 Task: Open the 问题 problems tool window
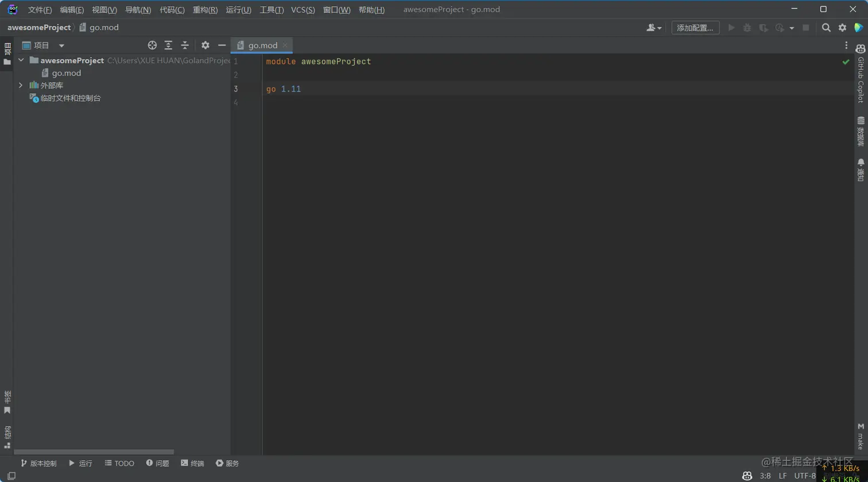click(157, 464)
